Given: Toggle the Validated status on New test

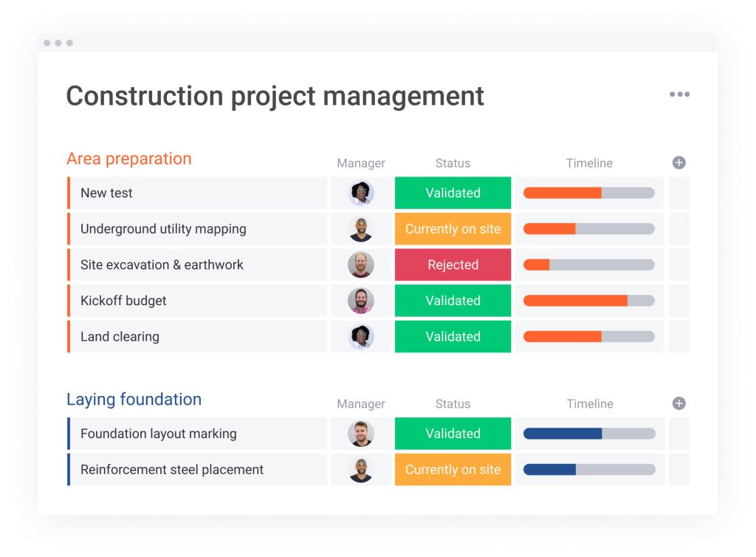Looking at the screenshot, I should click(x=453, y=193).
